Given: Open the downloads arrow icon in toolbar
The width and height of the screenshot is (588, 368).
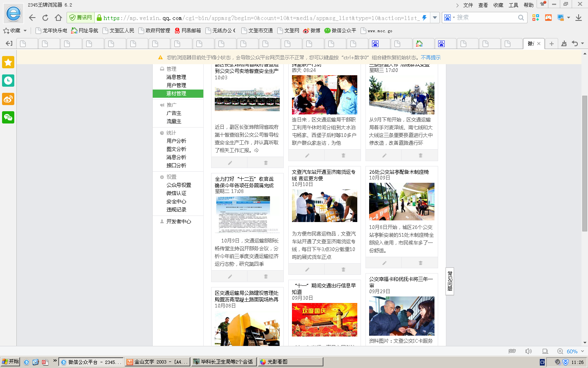Looking at the screenshot, I should (579, 18).
